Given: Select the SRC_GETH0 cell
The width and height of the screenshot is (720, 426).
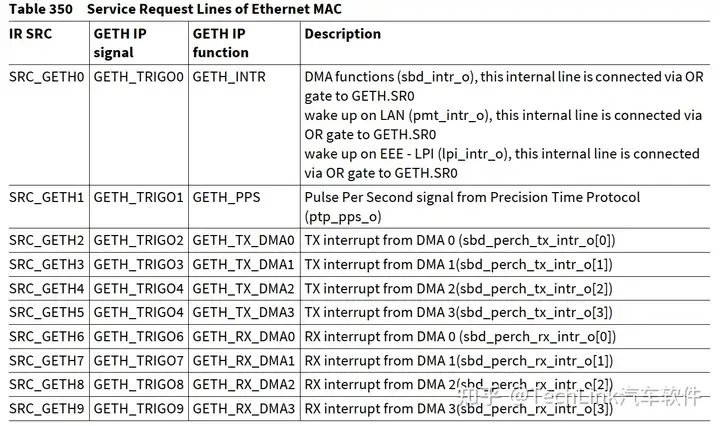Looking at the screenshot, I should coord(47,76).
